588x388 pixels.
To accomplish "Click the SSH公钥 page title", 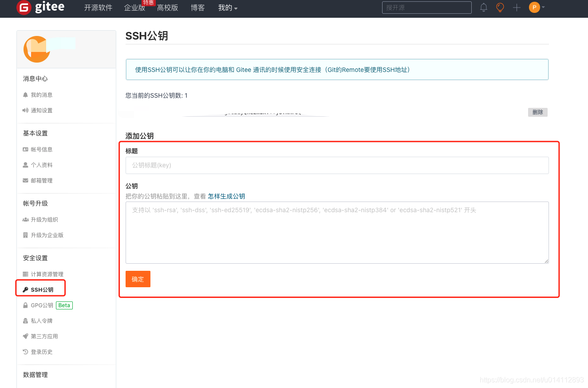I will click(x=147, y=36).
